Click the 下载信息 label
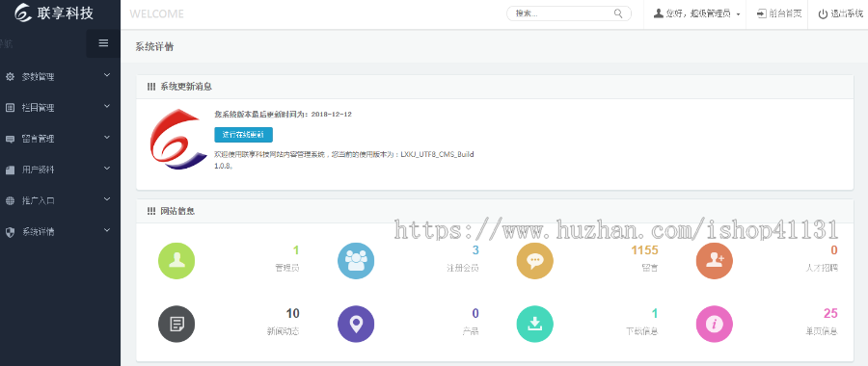The width and height of the screenshot is (868, 366). point(641,331)
